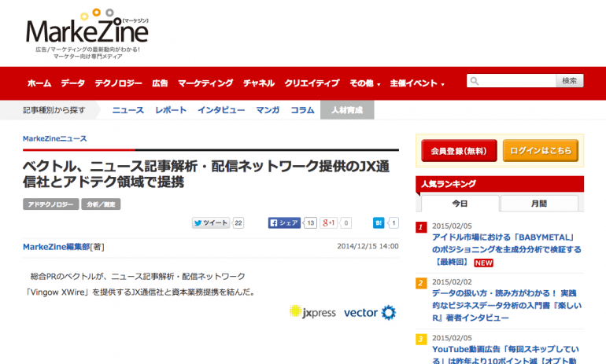The height and width of the screenshot is (364, 606).
Task: Click the Facebook share count 13
Action: click(x=311, y=222)
